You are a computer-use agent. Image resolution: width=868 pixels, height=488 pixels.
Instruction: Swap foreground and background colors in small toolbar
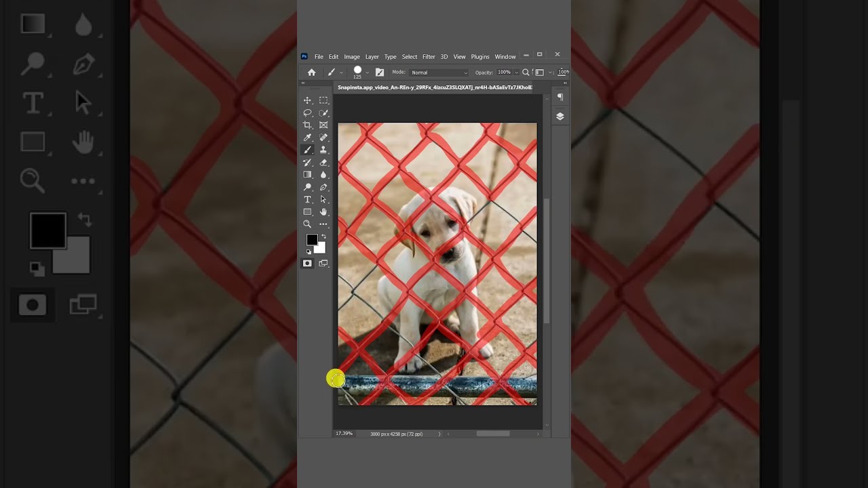[x=323, y=237]
